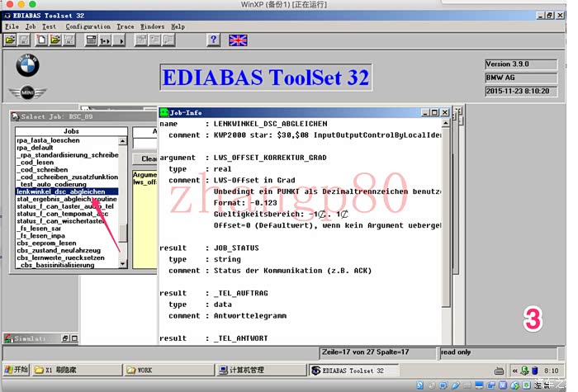Open the Trace menu
578x392 pixels.
click(x=126, y=26)
